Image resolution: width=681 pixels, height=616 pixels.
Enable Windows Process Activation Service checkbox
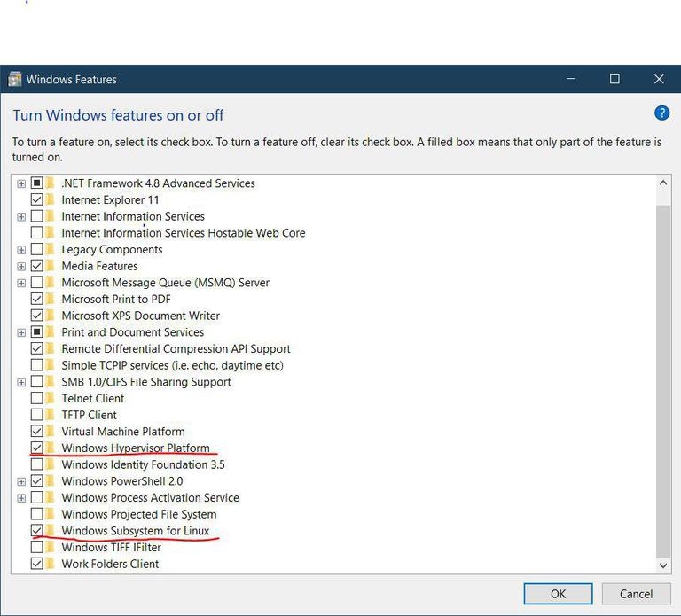37,497
